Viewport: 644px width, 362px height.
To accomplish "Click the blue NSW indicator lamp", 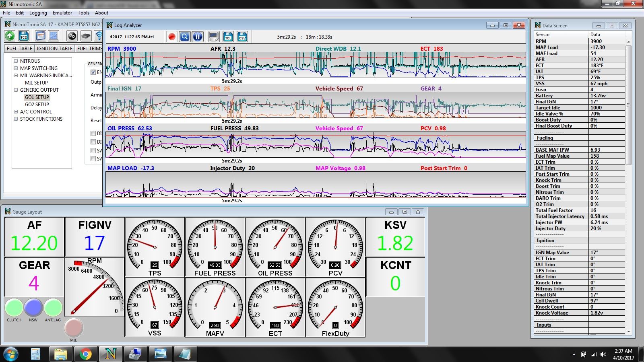I will [x=33, y=308].
